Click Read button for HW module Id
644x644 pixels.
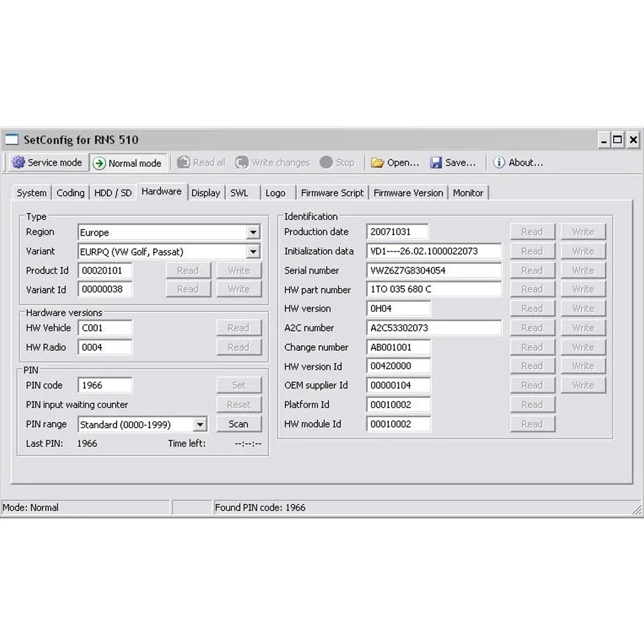[533, 424]
